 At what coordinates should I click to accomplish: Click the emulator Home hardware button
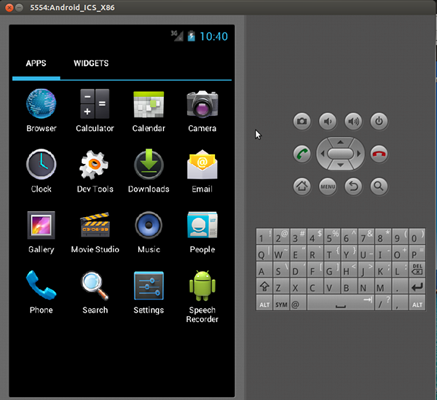click(302, 186)
